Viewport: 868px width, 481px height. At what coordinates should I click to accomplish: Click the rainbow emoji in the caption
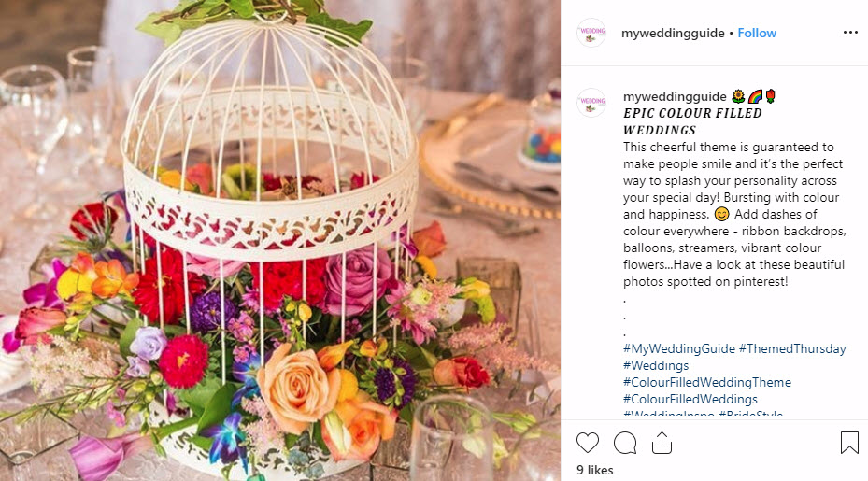click(x=755, y=97)
